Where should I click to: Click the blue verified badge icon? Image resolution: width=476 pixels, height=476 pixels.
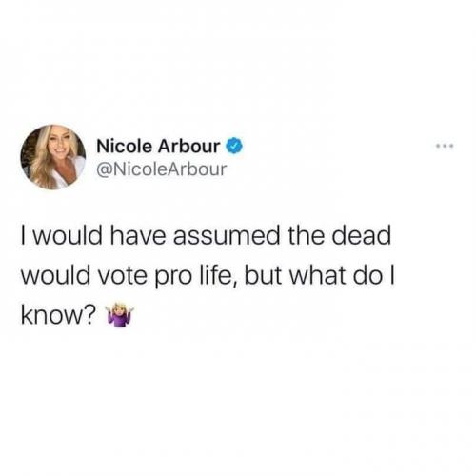[234, 146]
